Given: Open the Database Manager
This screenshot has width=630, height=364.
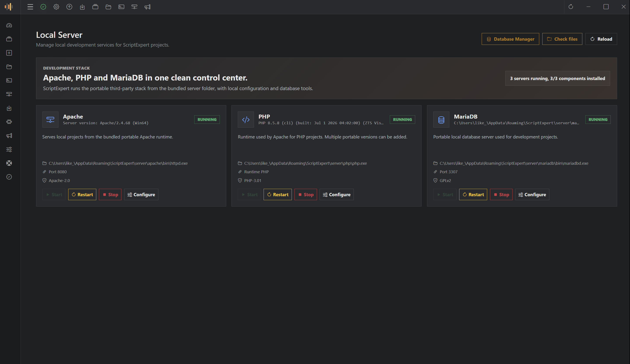Looking at the screenshot, I should click(x=510, y=39).
